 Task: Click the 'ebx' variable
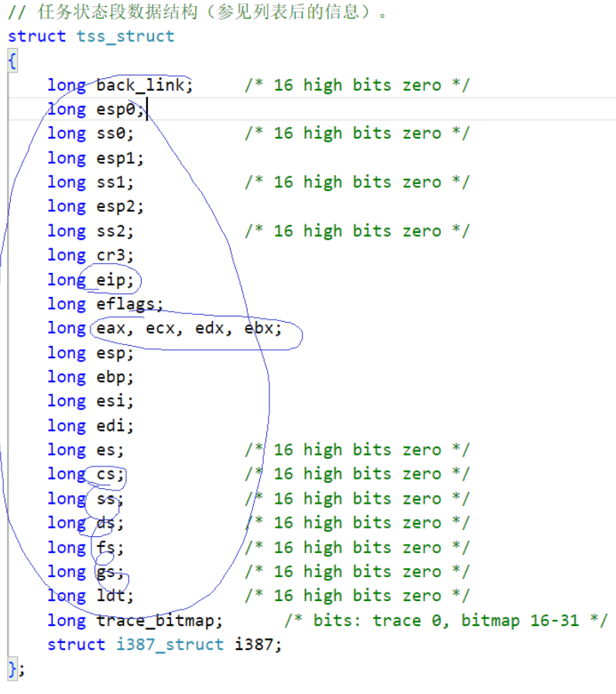(259, 328)
